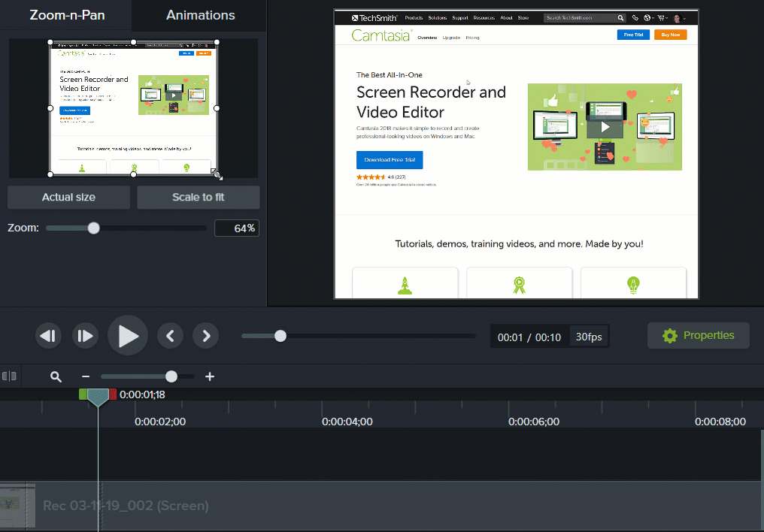
Task: Open the Properties panel
Action: click(x=699, y=335)
